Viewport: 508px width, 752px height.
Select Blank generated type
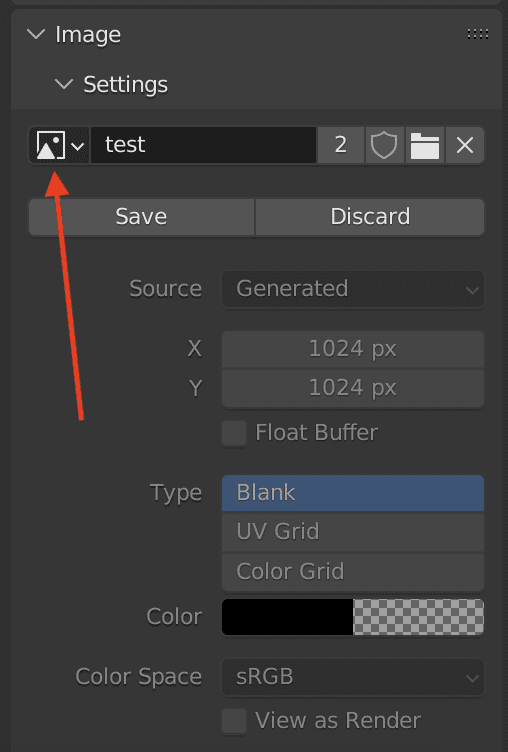coord(353,493)
